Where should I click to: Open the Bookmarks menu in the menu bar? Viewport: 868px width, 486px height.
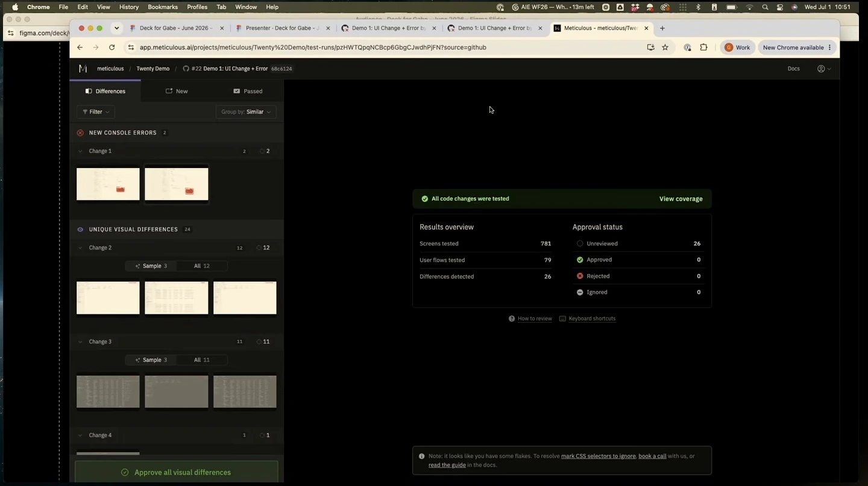pos(163,7)
